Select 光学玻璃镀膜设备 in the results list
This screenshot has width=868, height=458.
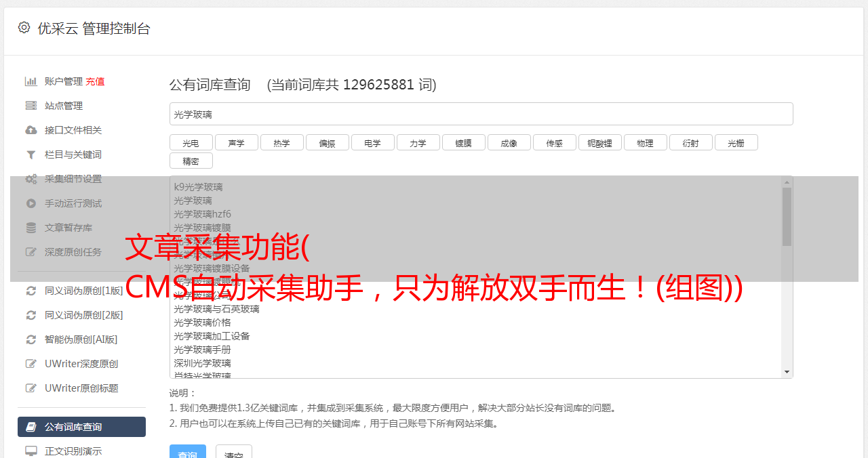(212, 268)
